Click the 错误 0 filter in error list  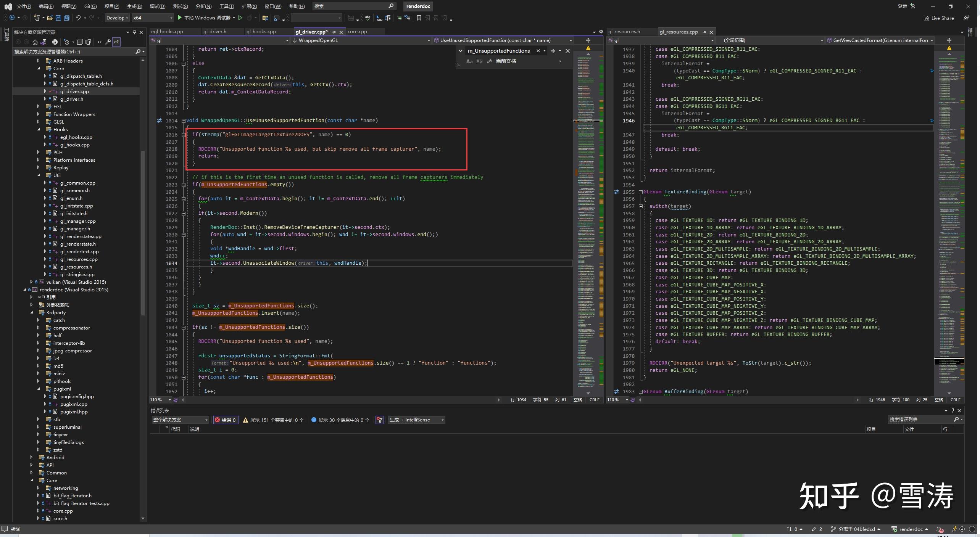click(x=226, y=420)
